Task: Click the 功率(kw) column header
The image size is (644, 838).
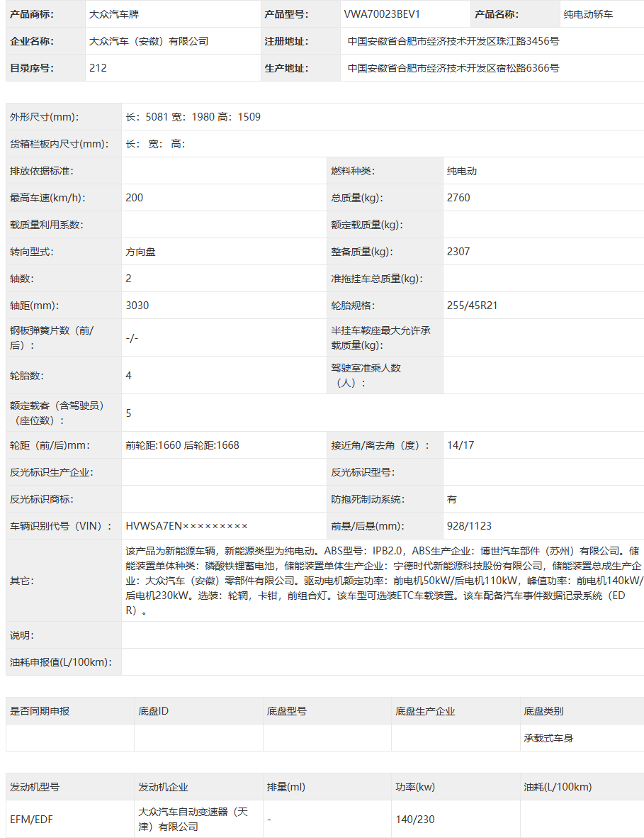Action: click(x=415, y=787)
